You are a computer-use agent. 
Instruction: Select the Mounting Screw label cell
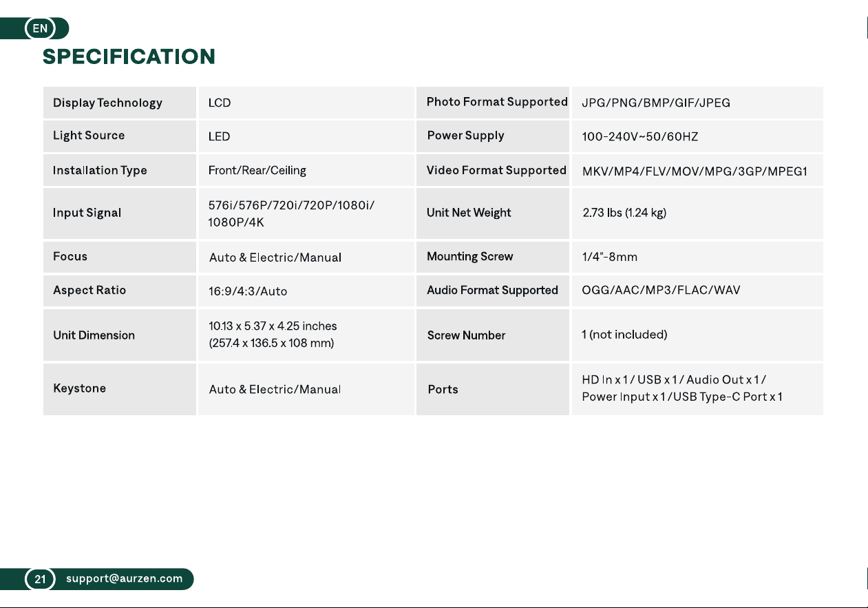[494, 257]
